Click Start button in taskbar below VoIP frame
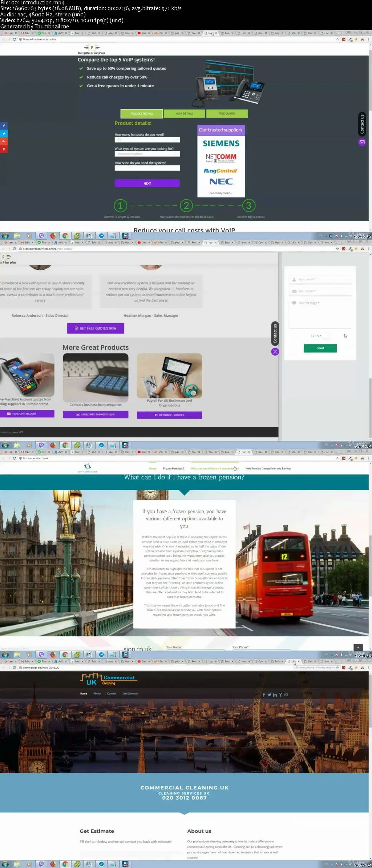The width and height of the screenshot is (372, 868). point(5,236)
